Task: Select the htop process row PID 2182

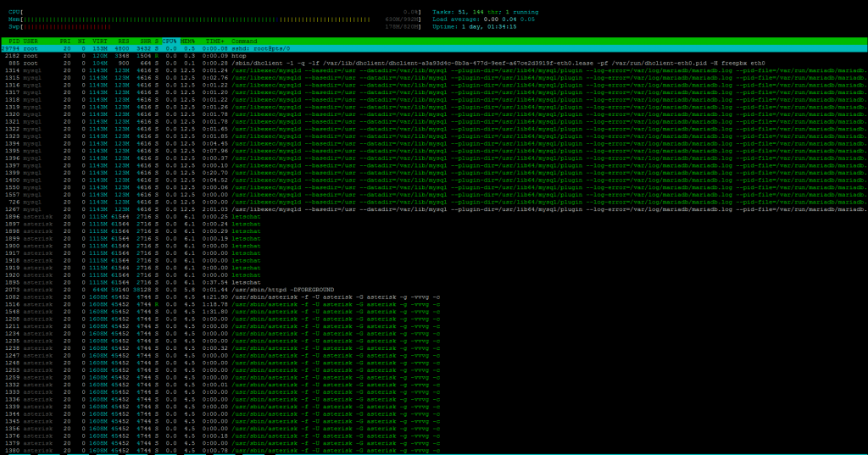Action: tap(434, 56)
